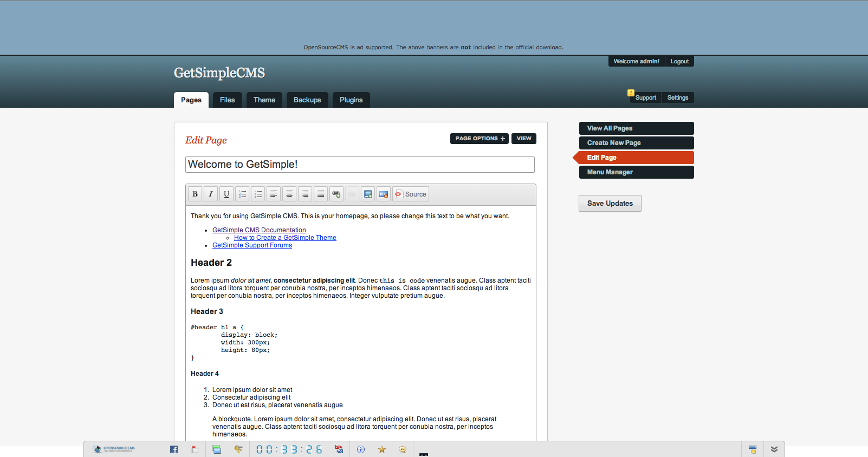Image resolution: width=868 pixels, height=457 pixels.
Task: Go to the Backups tab
Action: click(x=307, y=100)
